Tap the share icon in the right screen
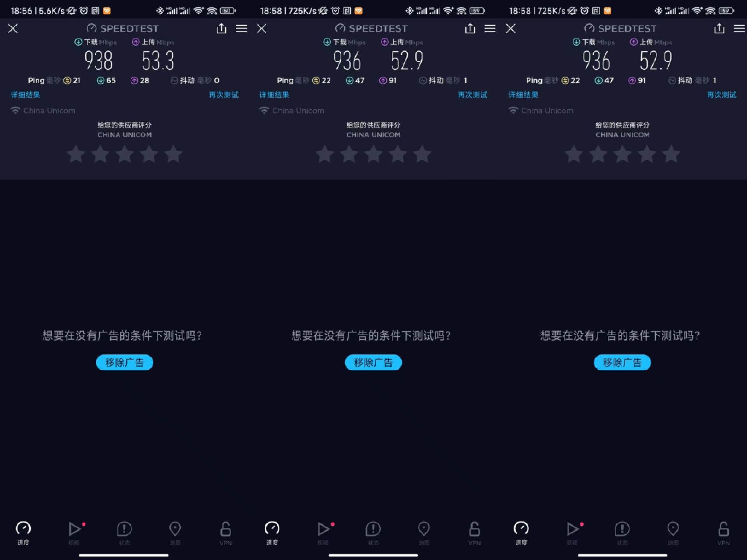The image size is (747, 560). [x=719, y=28]
